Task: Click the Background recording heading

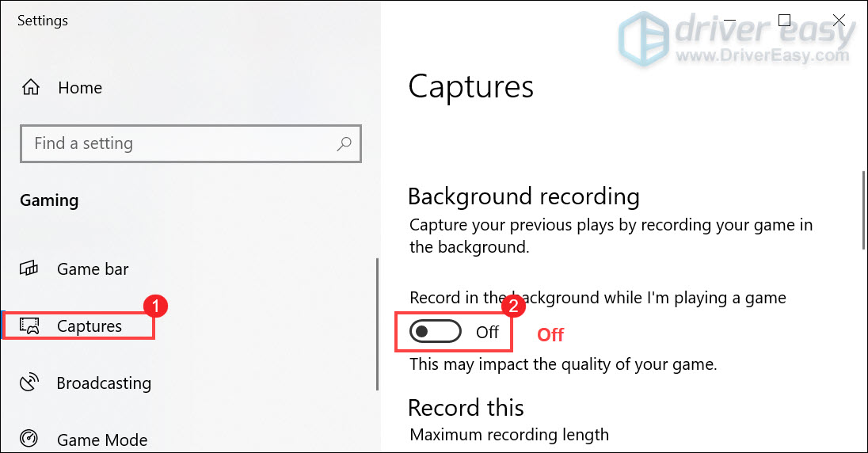Action: click(523, 196)
